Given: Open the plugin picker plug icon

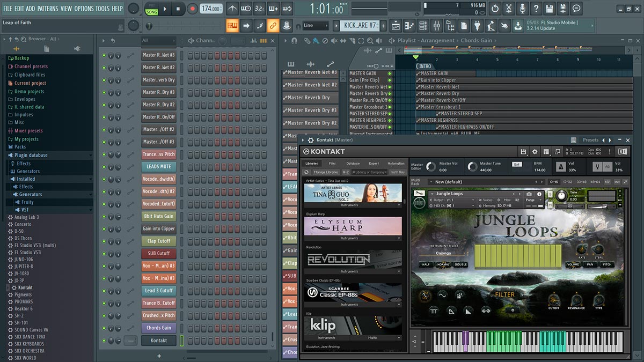Looking at the screenshot, I should [x=477, y=25].
